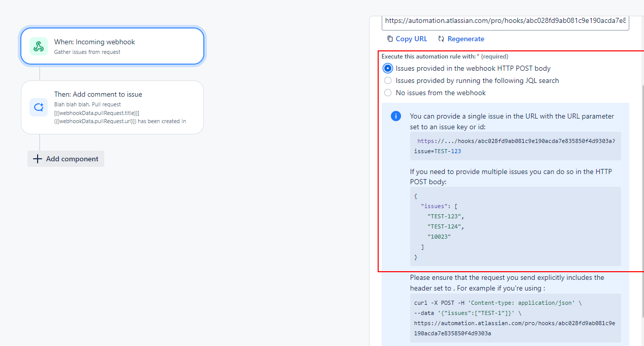The image size is (644, 346).
Task: Click the clipboard icon next to Copy URL
Action: [x=389, y=39]
